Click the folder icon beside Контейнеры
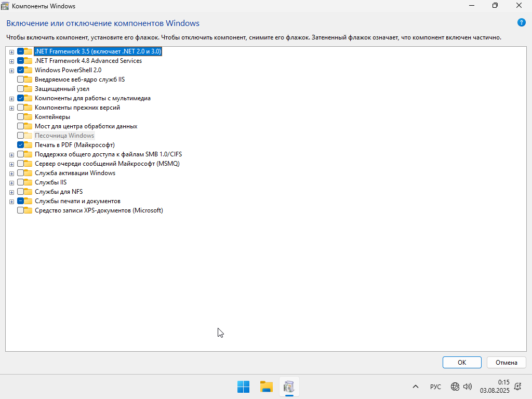 (29, 117)
